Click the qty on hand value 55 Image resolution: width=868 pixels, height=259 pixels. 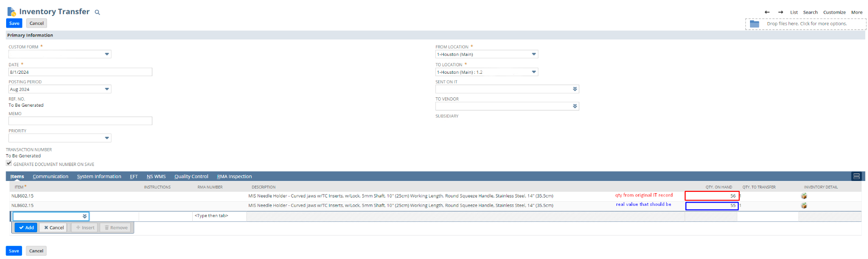coord(733,205)
